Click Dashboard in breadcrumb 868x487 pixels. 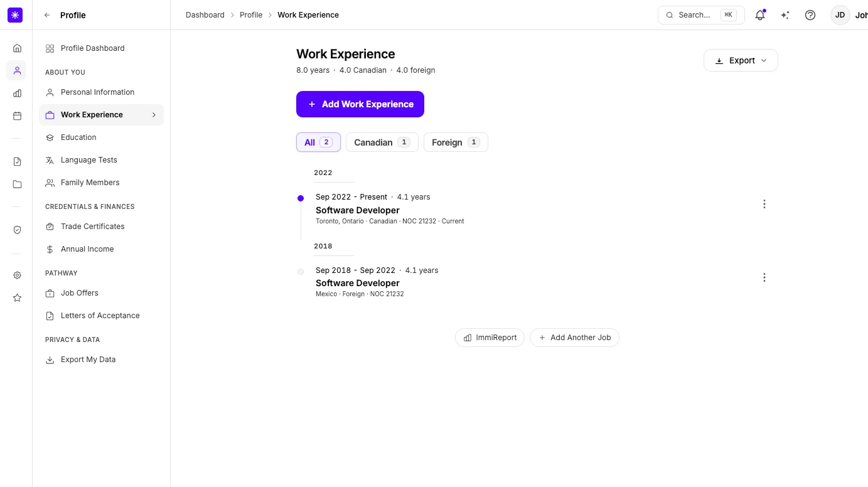pyautogui.click(x=205, y=15)
